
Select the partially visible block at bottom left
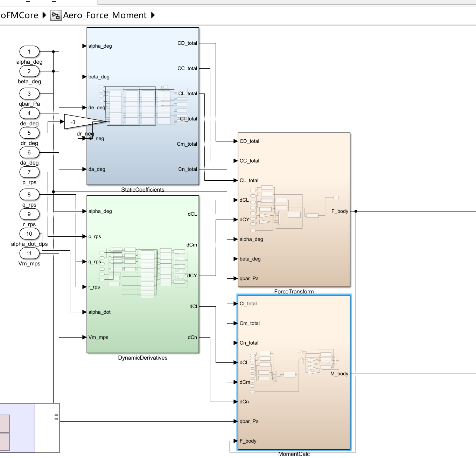click(30, 428)
